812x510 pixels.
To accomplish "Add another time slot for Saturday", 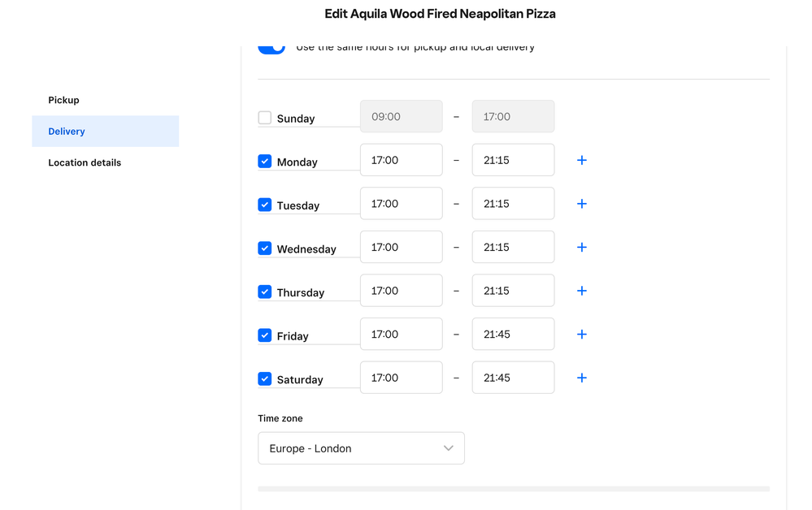I will click(581, 378).
